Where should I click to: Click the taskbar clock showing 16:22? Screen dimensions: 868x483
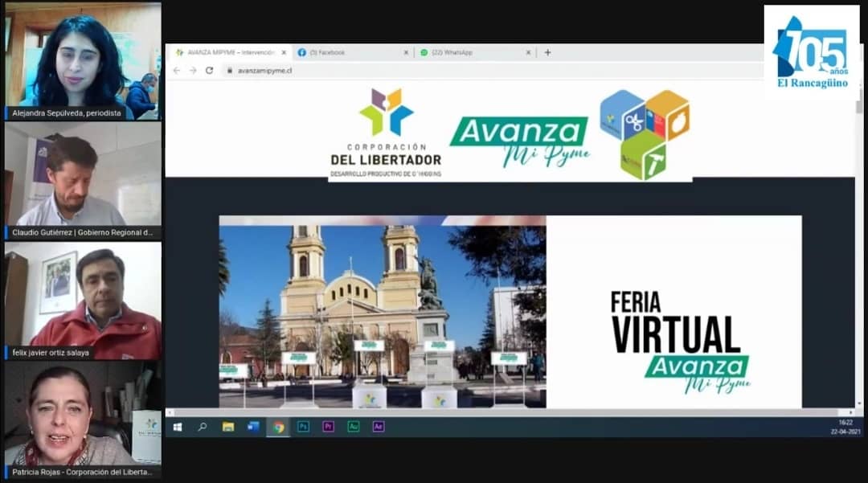845,427
